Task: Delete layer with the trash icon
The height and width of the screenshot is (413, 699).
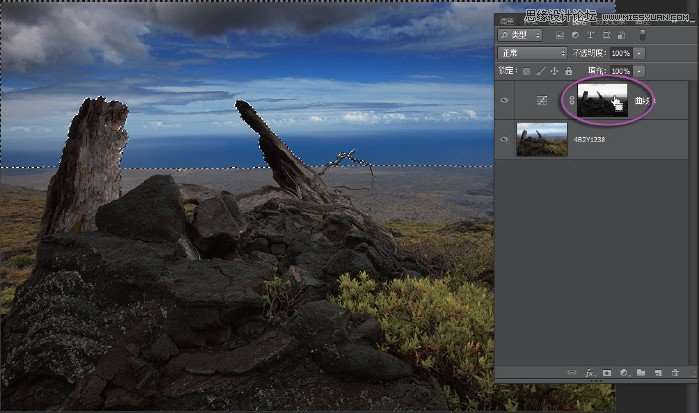Action: point(675,372)
